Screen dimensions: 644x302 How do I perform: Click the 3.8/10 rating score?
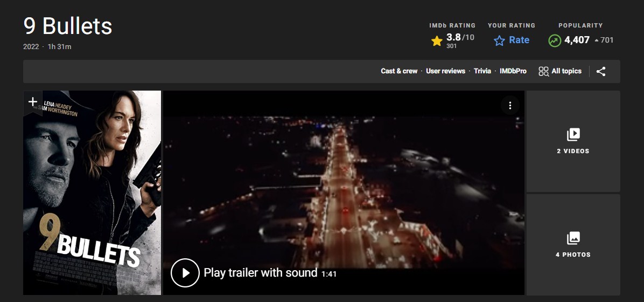[460, 37]
